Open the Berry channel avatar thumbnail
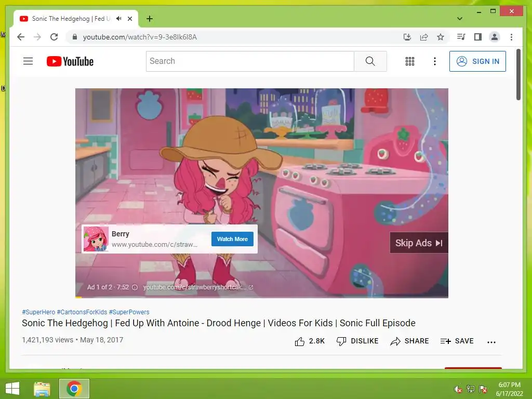Screen dimensions: 532x399 96,239
